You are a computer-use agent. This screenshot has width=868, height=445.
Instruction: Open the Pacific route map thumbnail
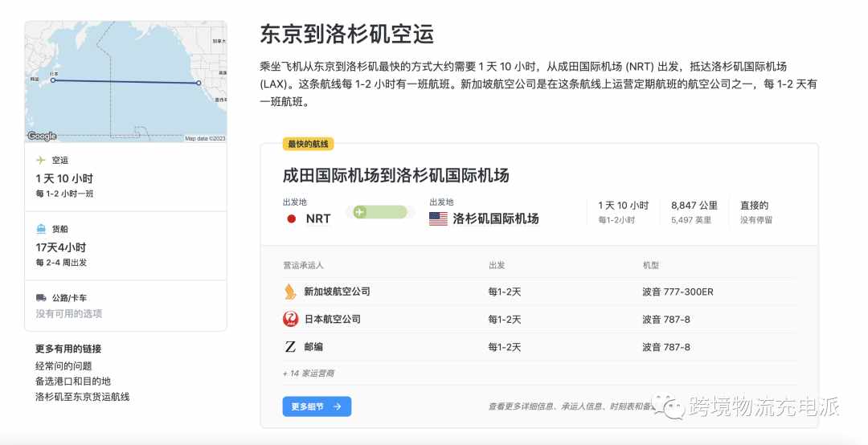point(125,81)
